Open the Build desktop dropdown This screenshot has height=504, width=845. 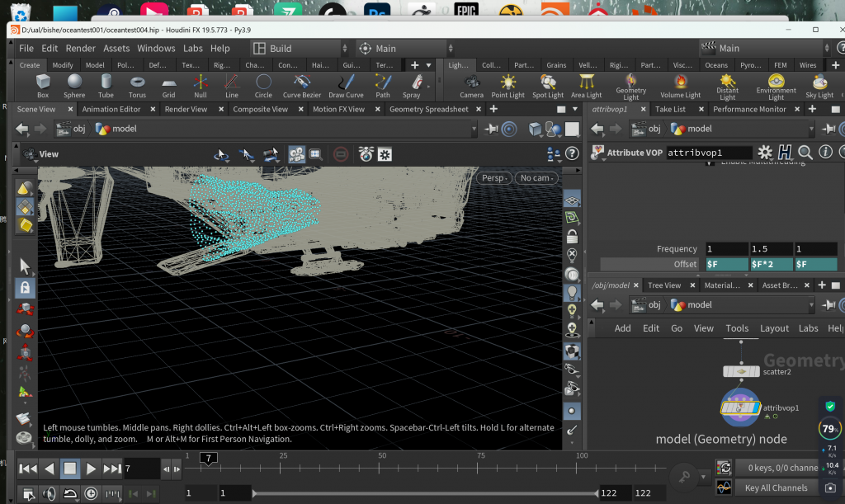(300, 49)
